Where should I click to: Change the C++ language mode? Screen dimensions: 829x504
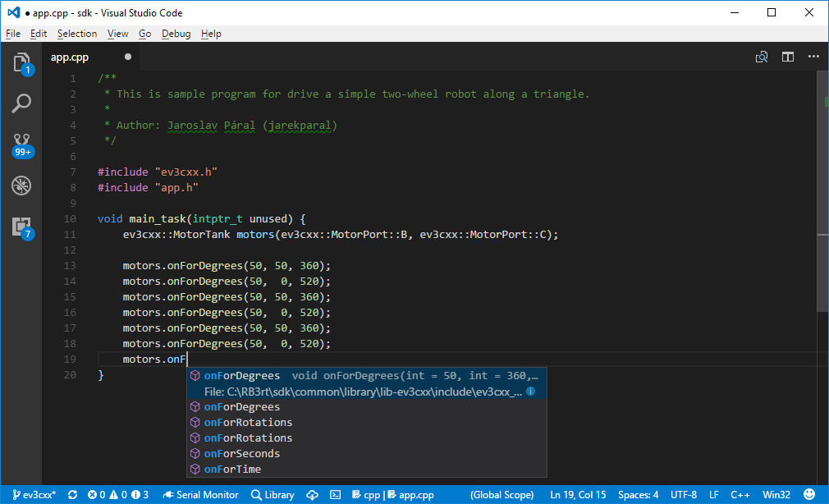click(740, 494)
